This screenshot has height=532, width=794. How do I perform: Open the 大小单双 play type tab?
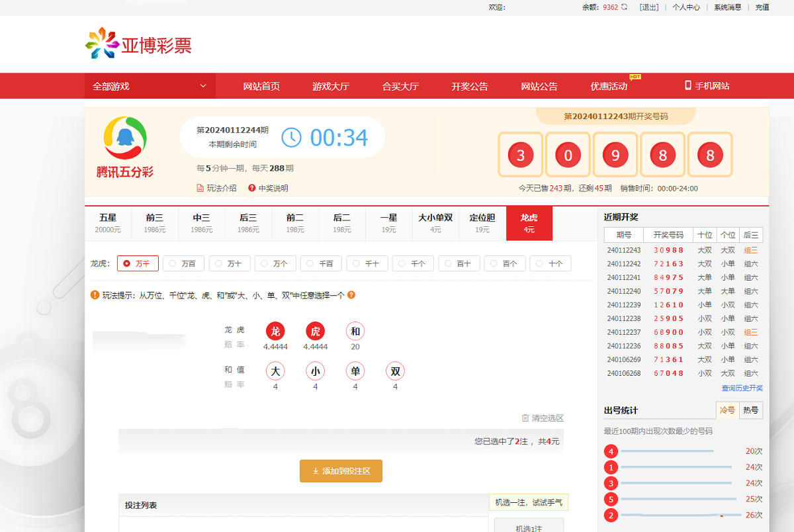(x=435, y=224)
